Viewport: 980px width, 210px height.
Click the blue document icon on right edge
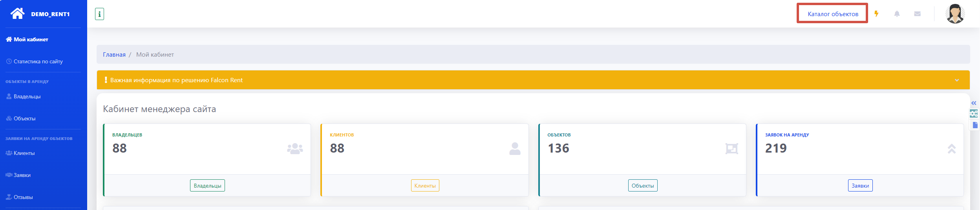[975, 125]
